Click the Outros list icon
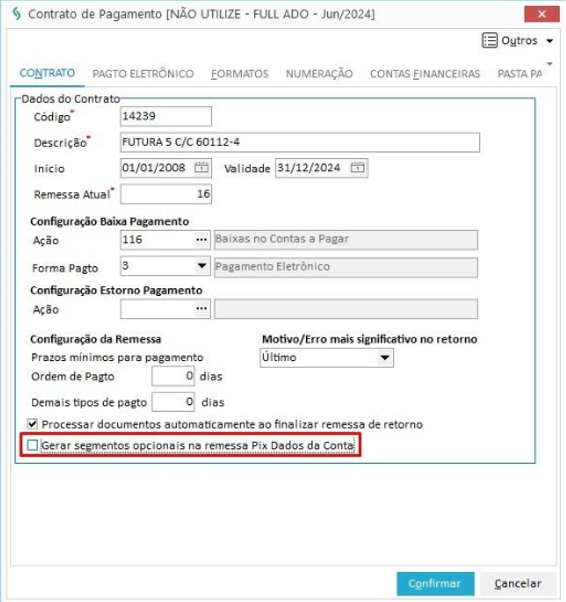Image resolution: width=566 pixels, height=602 pixels. [490, 40]
